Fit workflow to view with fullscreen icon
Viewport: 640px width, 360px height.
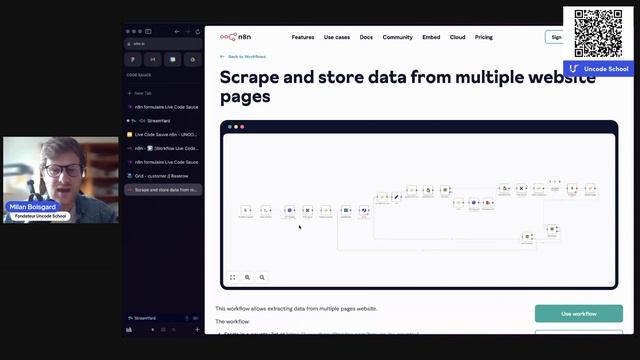[x=233, y=278]
